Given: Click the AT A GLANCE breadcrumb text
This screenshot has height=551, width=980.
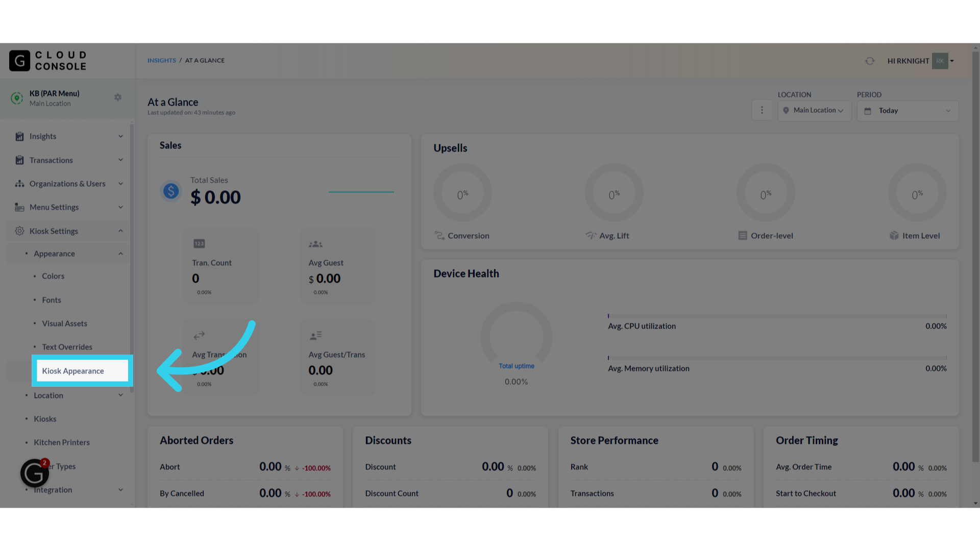Looking at the screenshot, I should coord(205,60).
